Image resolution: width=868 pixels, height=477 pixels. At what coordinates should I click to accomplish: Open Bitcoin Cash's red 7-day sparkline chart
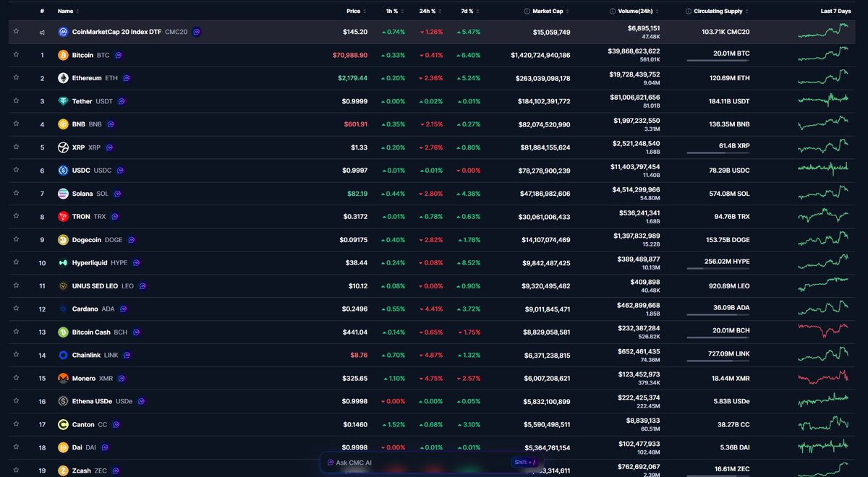824,331
